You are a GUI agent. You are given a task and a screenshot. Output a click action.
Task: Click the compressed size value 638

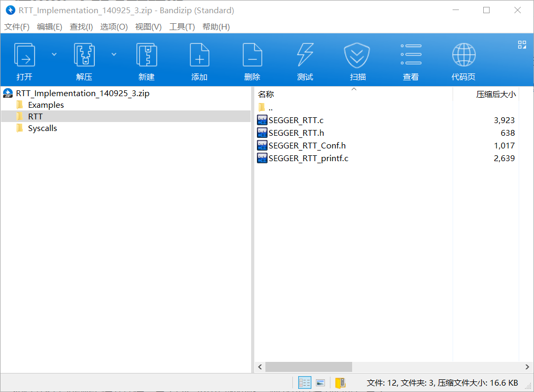[508, 133]
